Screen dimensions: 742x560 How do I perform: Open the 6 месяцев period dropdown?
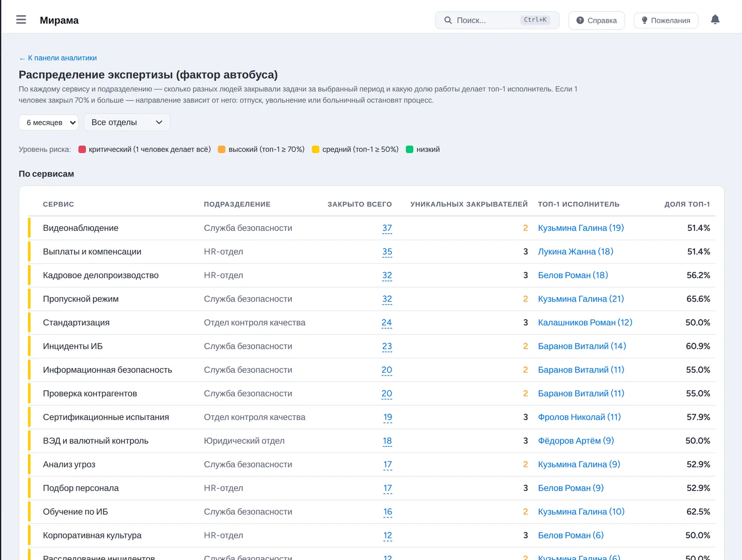click(49, 122)
